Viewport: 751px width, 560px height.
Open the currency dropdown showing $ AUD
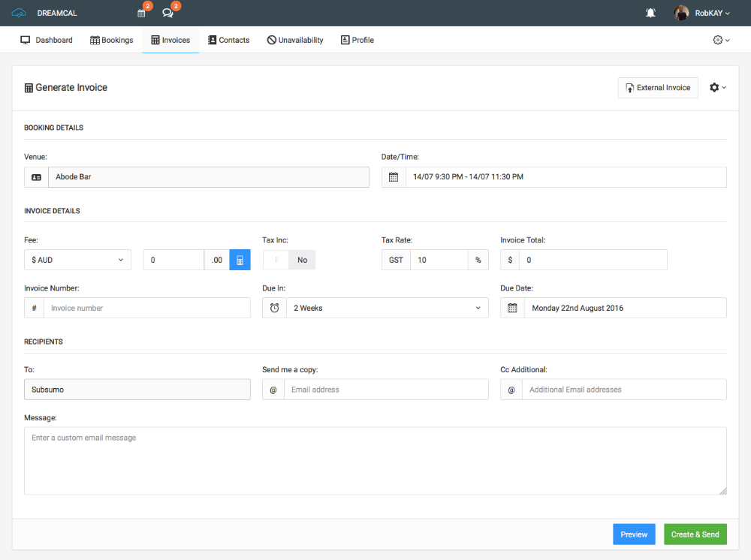pos(77,259)
